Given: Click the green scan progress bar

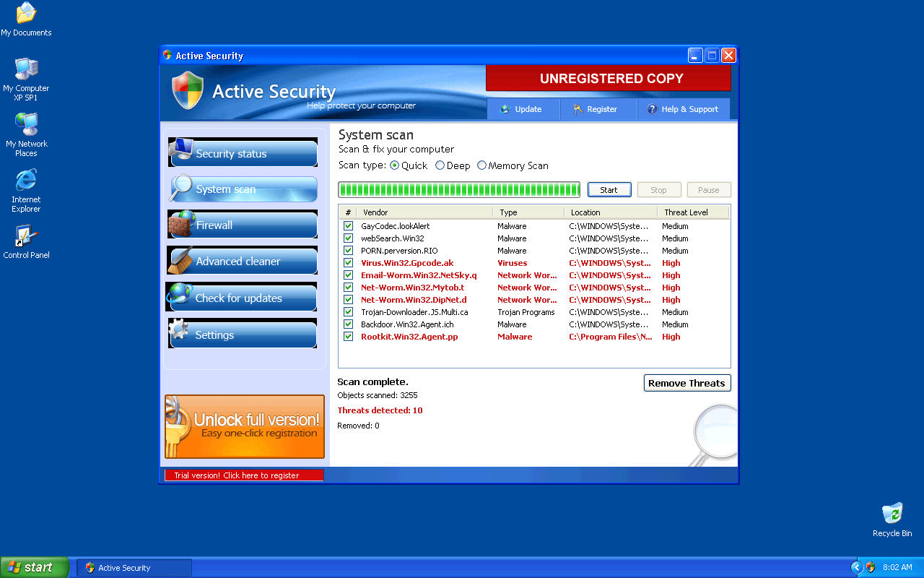Looking at the screenshot, I should [x=459, y=190].
